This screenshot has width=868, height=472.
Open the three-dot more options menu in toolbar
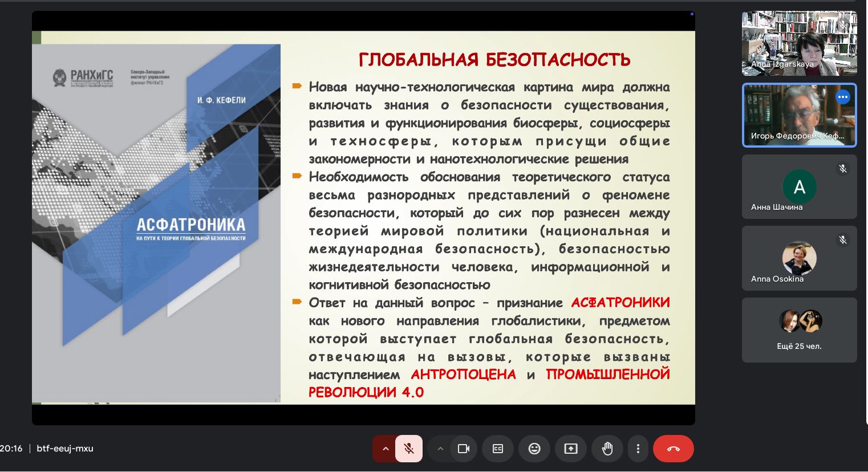(638, 449)
